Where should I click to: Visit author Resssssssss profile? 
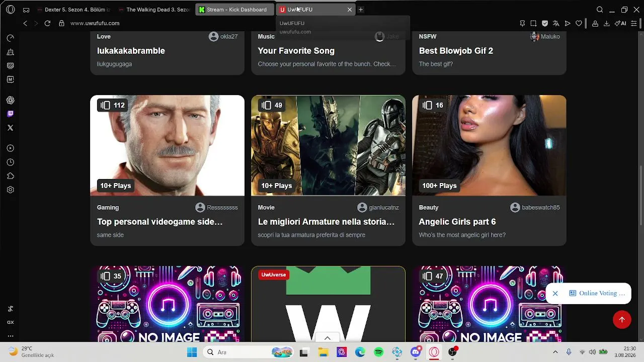coord(217,208)
